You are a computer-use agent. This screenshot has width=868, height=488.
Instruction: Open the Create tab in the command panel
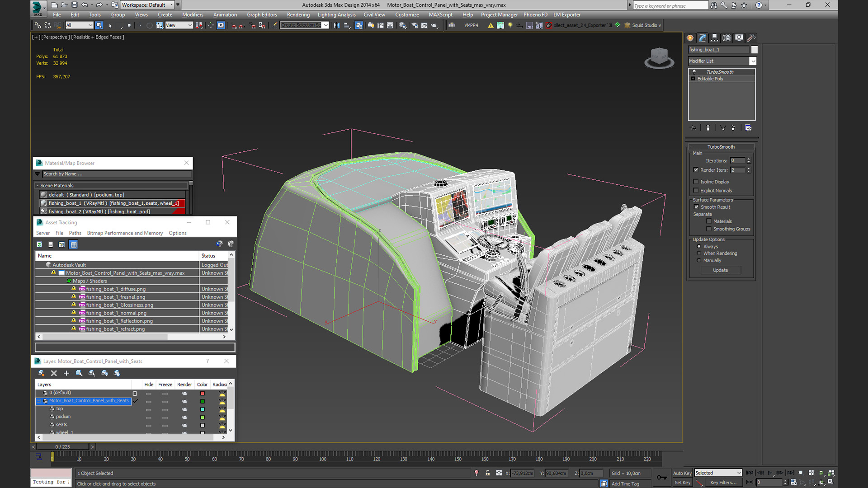[x=690, y=38]
